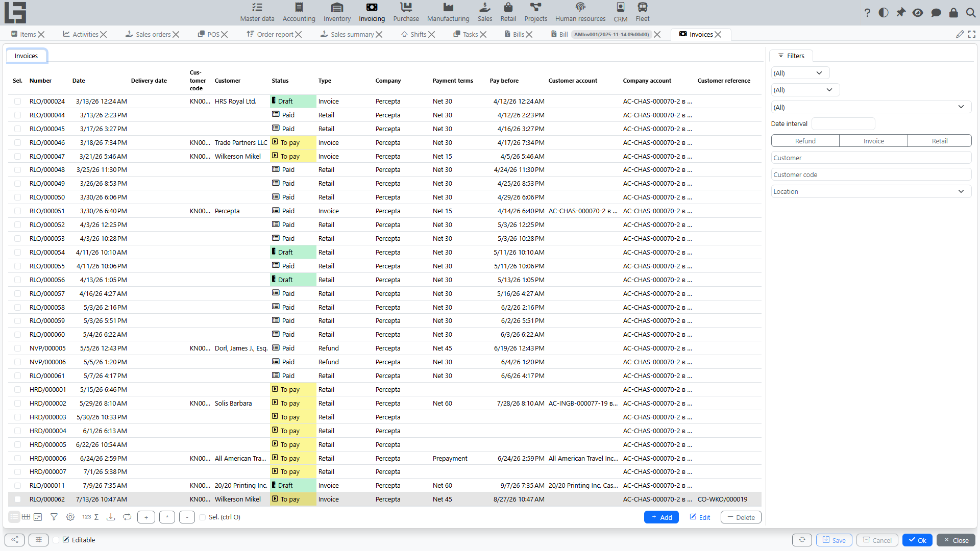
Task: Open the Purchase module
Action: point(406,12)
